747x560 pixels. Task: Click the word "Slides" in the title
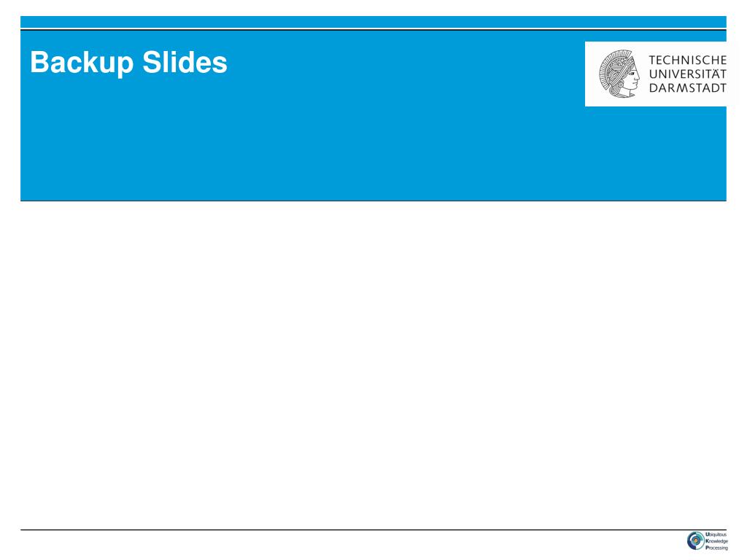click(x=185, y=62)
